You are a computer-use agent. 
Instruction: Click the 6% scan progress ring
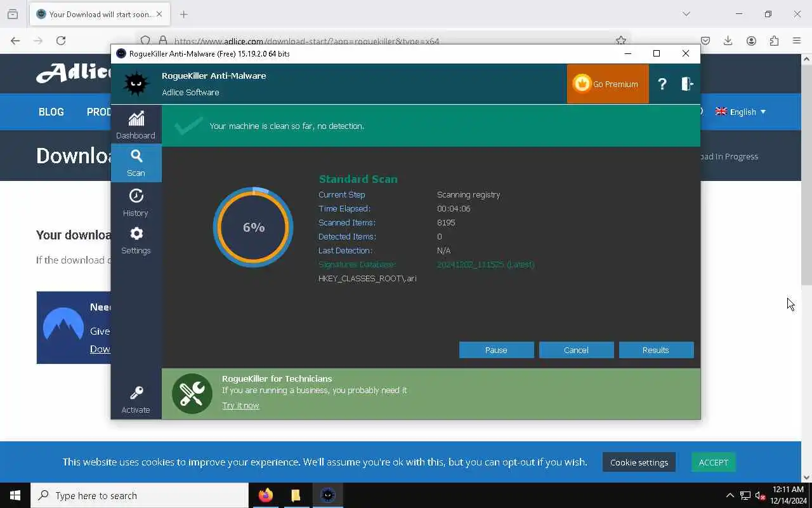(x=253, y=227)
